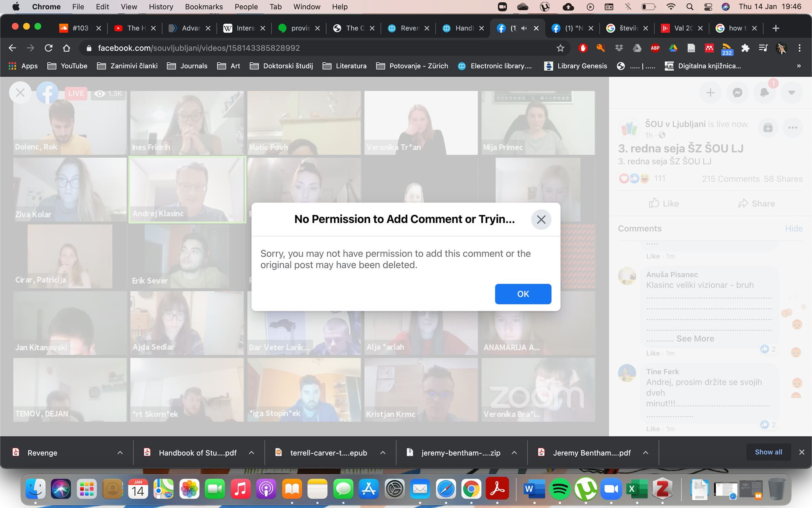Hide the Comments section

793,229
